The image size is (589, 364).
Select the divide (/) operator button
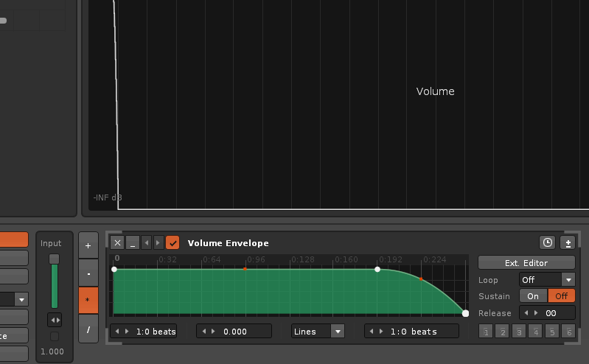88,329
